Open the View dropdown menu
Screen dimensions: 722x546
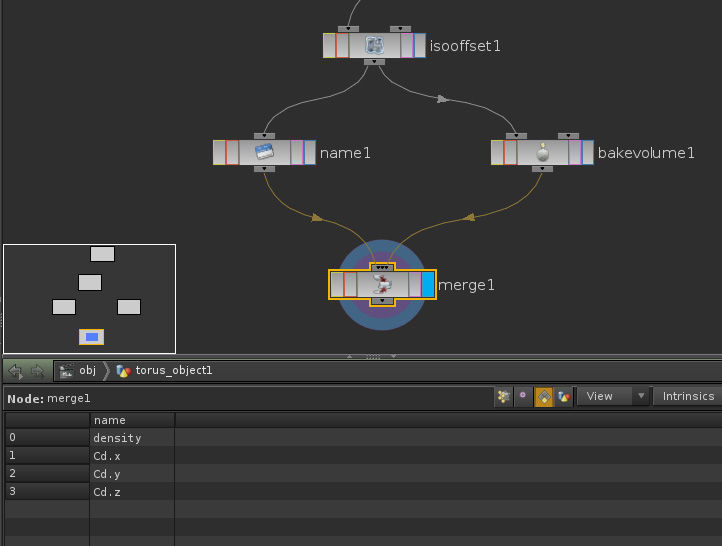pos(614,396)
